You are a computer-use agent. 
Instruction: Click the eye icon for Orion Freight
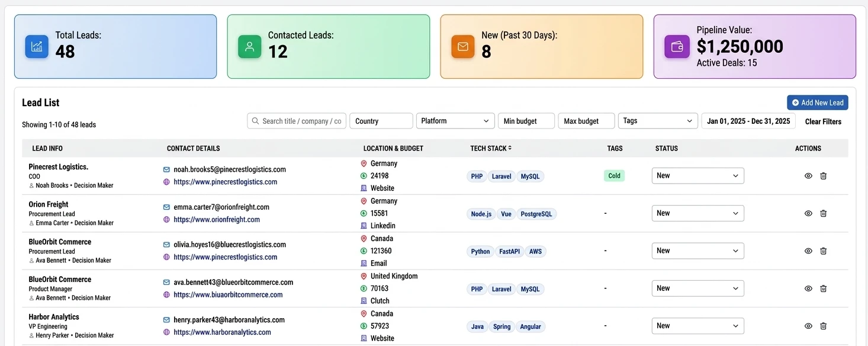click(808, 213)
